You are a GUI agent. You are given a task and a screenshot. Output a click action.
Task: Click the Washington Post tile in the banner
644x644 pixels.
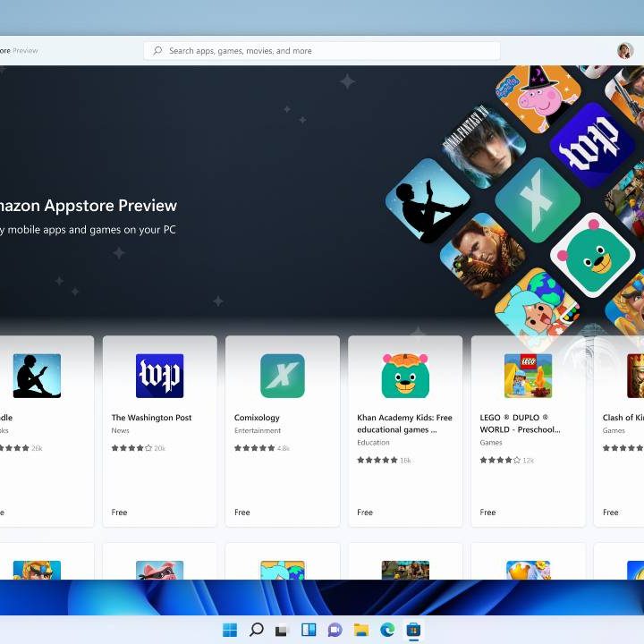(593, 145)
